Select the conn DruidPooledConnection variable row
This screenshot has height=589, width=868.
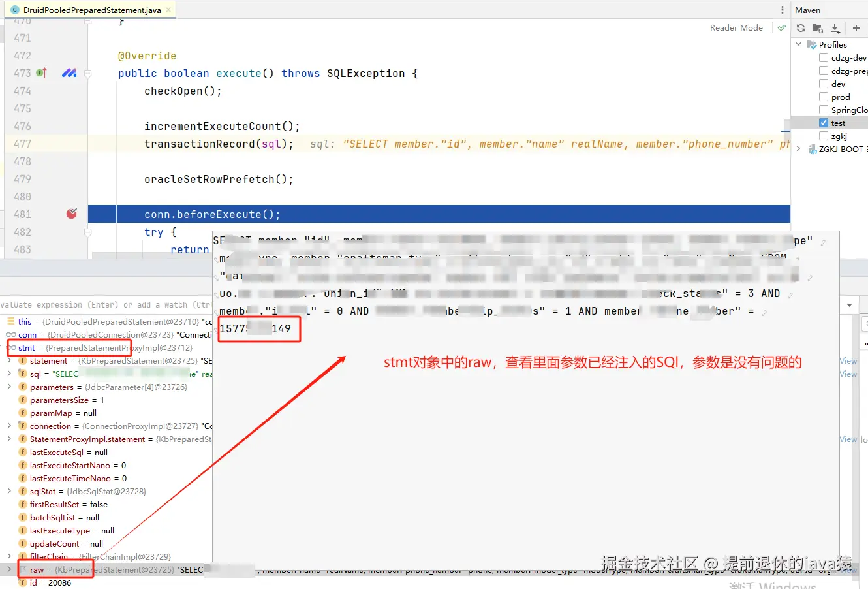pyautogui.click(x=106, y=334)
